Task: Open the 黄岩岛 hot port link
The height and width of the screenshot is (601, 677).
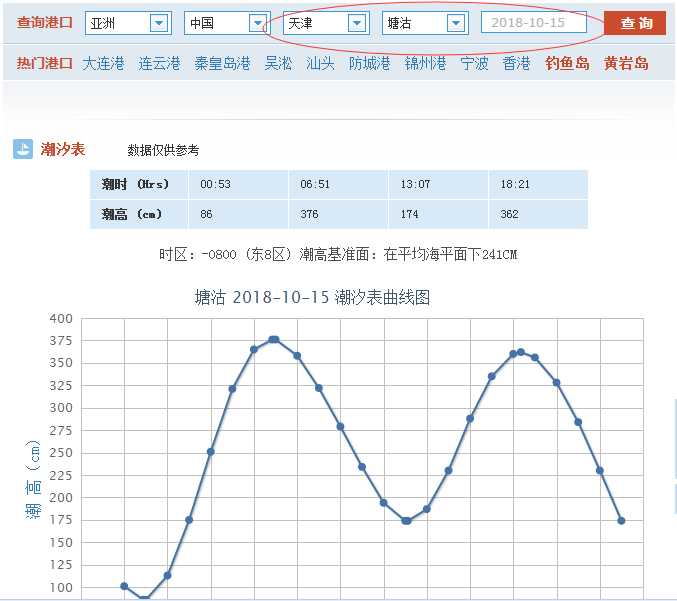Action: (626, 63)
